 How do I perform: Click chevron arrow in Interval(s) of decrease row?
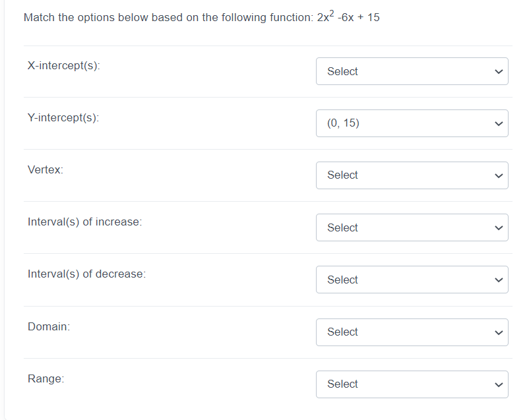(499, 280)
